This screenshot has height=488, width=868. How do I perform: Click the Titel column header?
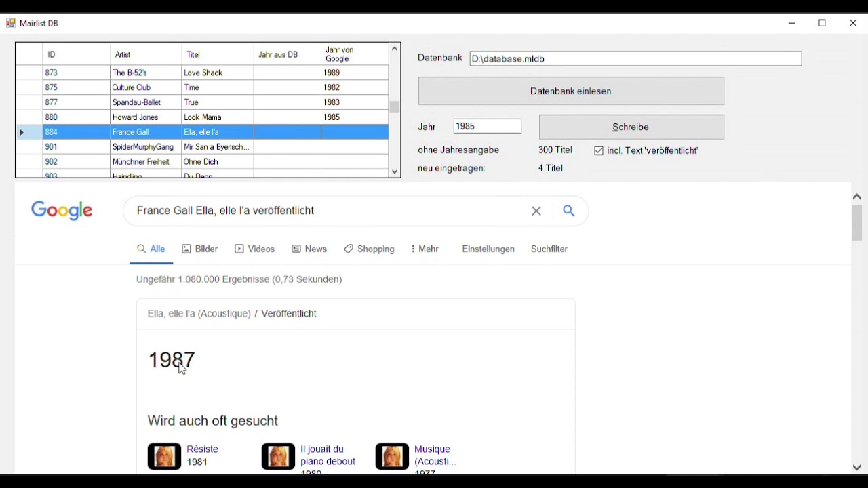(x=218, y=55)
